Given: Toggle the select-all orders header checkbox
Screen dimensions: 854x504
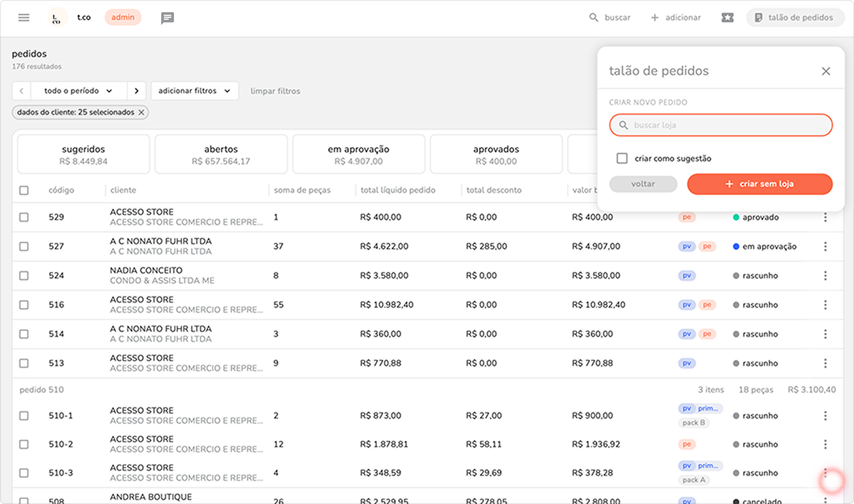Looking at the screenshot, I should point(24,190).
